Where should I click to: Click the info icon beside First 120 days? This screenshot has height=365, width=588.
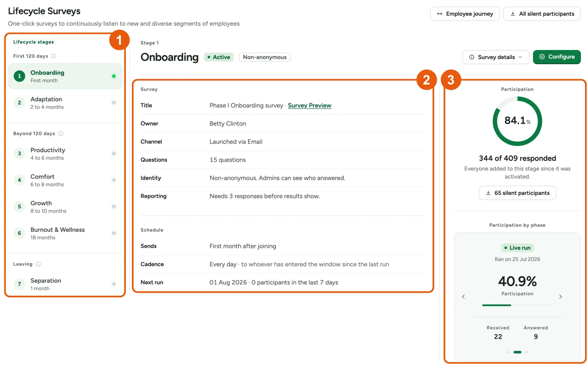(x=54, y=56)
